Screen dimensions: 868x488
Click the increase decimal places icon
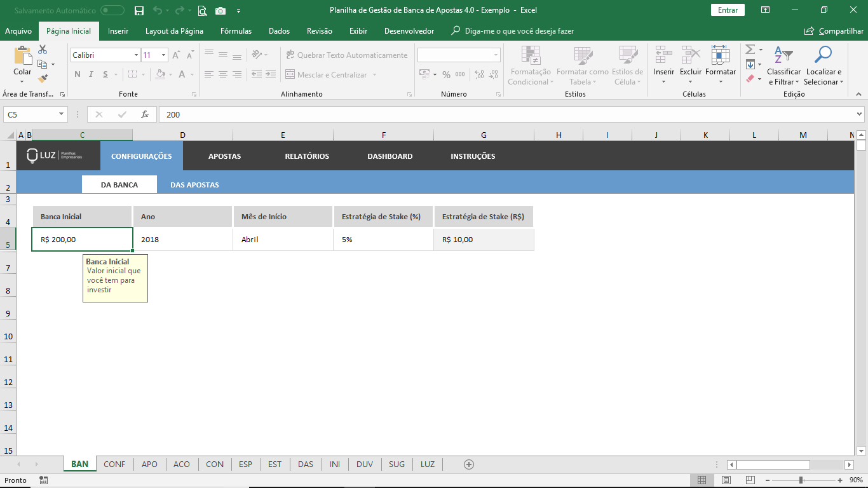[479, 74]
